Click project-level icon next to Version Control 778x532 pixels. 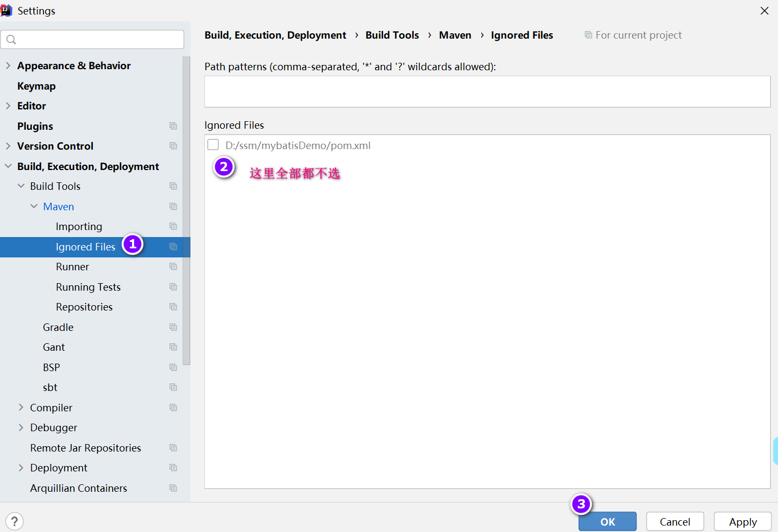173,146
